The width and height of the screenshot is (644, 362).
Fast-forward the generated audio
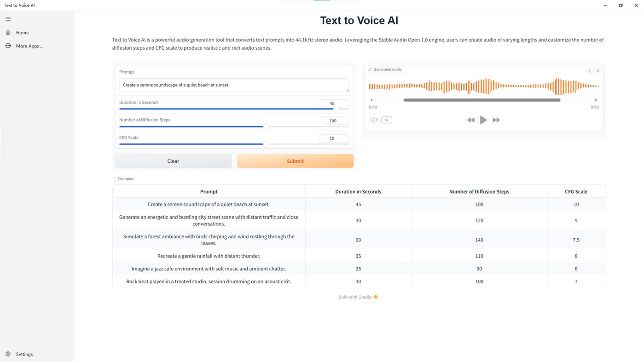click(x=496, y=120)
